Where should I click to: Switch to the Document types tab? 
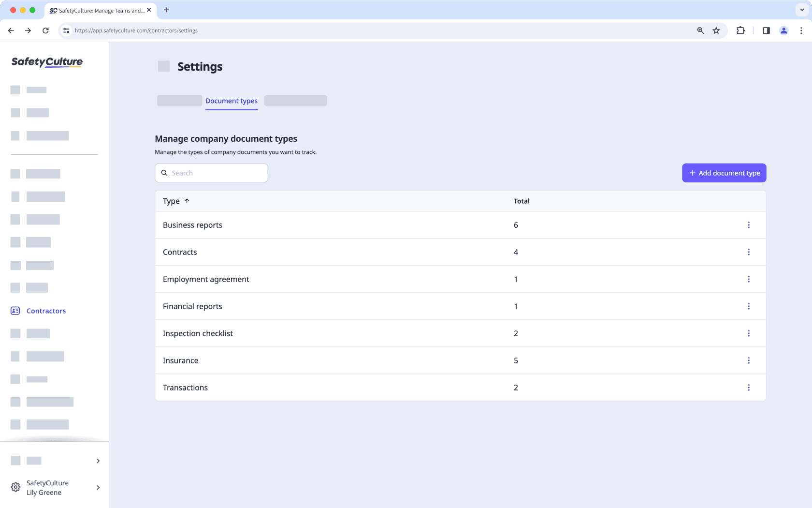(x=231, y=101)
